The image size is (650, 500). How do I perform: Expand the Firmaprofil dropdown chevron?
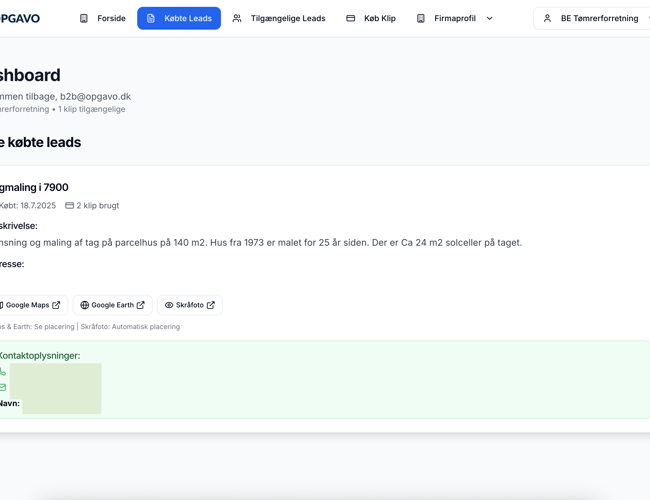pyautogui.click(x=489, y=18)
